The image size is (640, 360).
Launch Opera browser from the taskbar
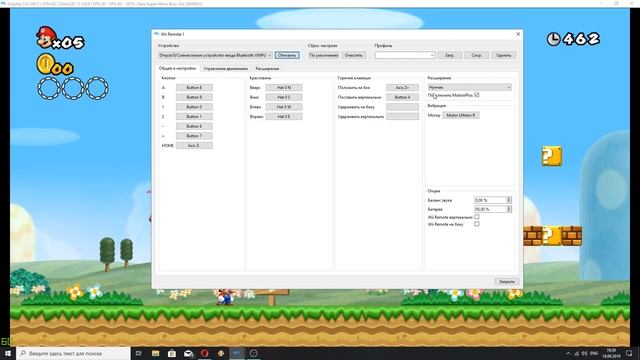tap(204, 353)
